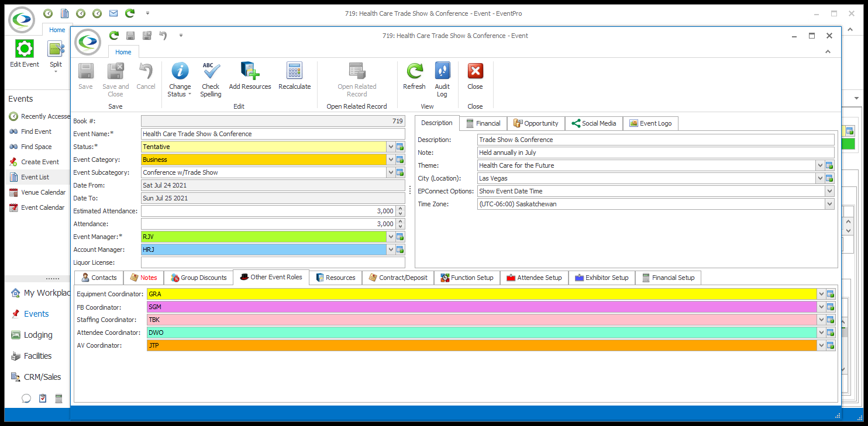Screen dimensions: 868x426
Task: Open lookup beside Equipment Coordinator
Action: 831,294
